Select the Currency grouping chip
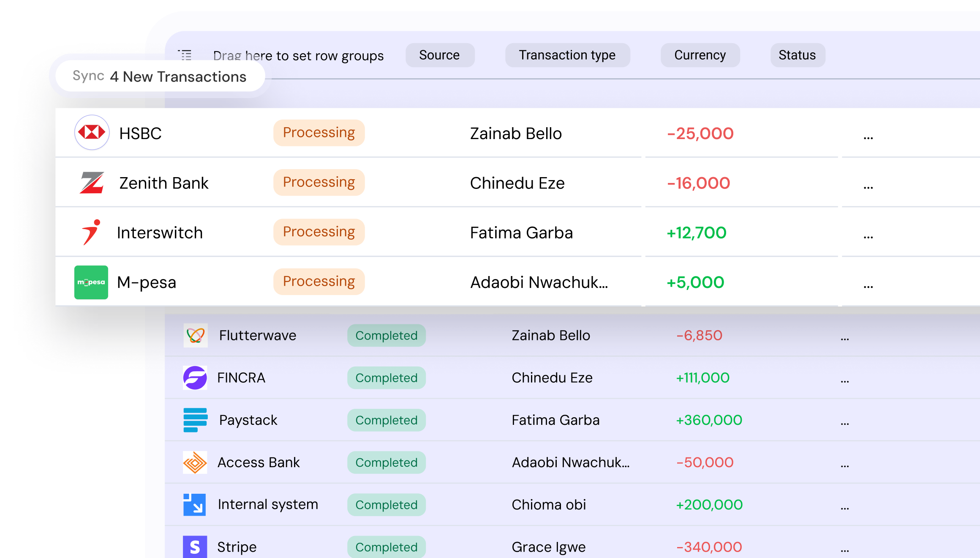Screen dimensions: 980x558 pyautogui.click(x=700, y=55)
